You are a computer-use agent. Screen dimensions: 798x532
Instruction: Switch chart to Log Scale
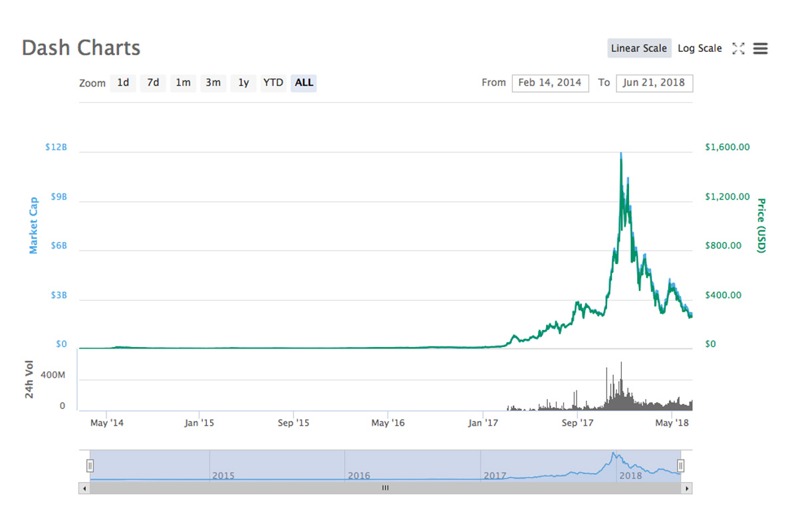click(x=700, y=49)
